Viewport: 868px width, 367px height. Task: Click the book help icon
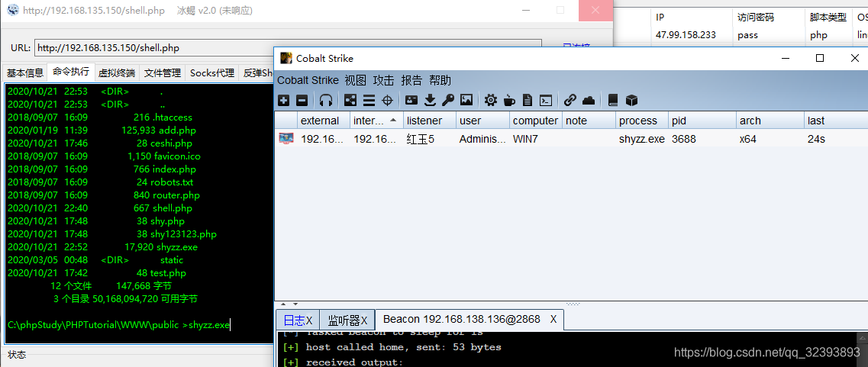(613, 100)
